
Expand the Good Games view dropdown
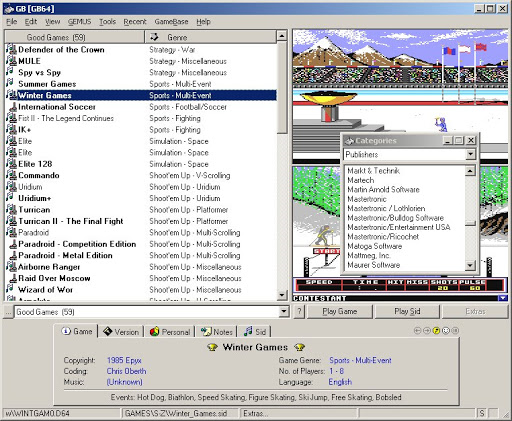(x=284, y=312)
